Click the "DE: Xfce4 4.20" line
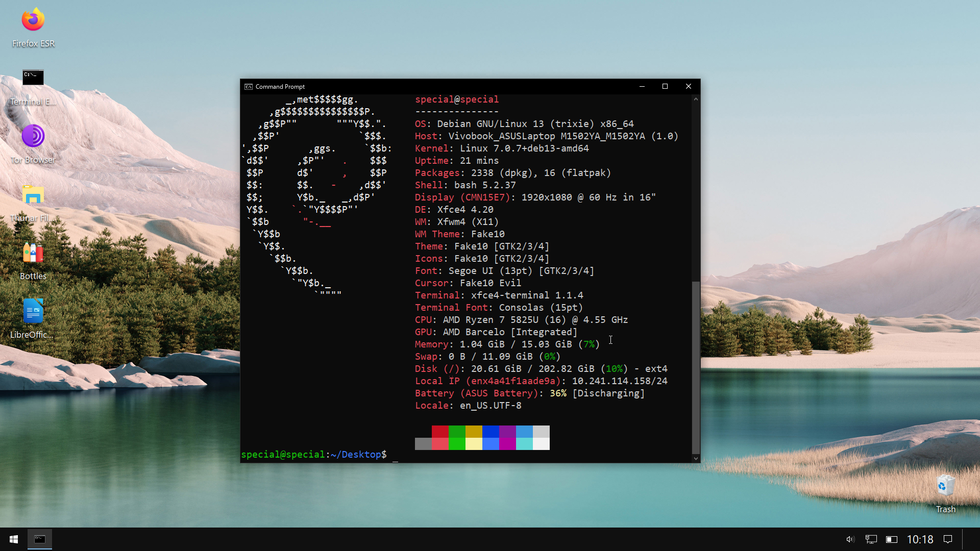The width and height of the screenshot is (980, 551). click(454, 210)
